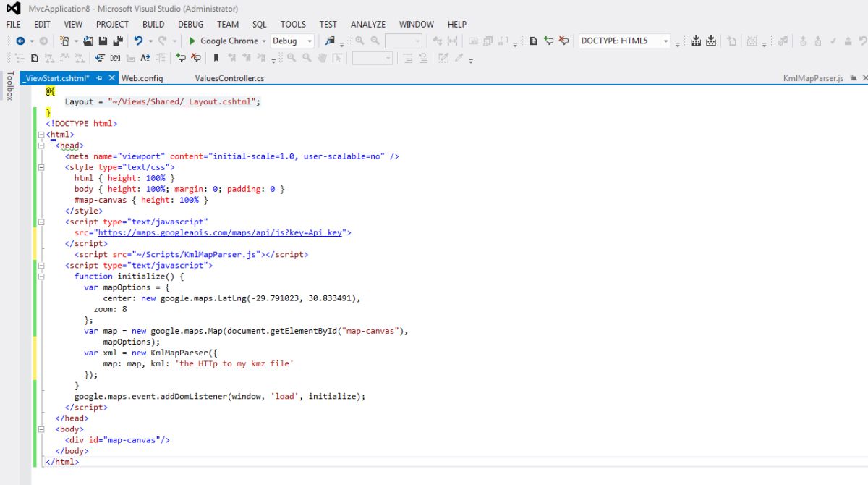Close the _ViewStart.cshtml tab

(112, 78)
